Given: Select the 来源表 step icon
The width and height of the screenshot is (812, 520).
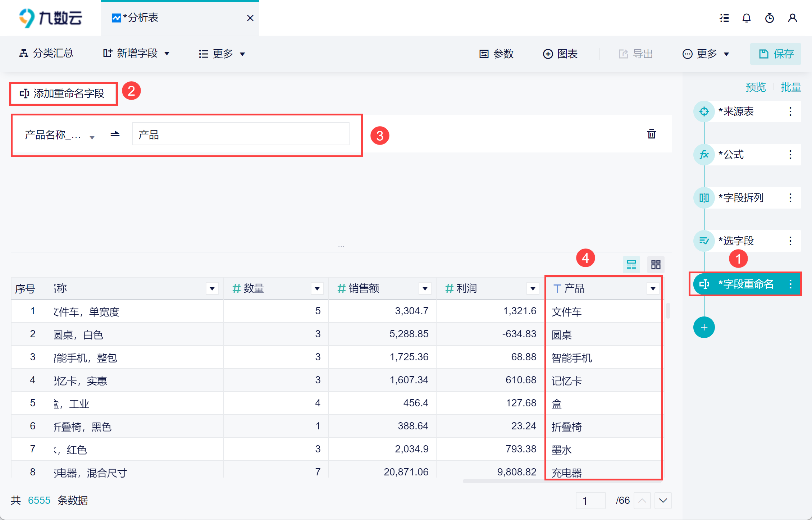Looking at the screenshot, I should (x=704, y=111).
